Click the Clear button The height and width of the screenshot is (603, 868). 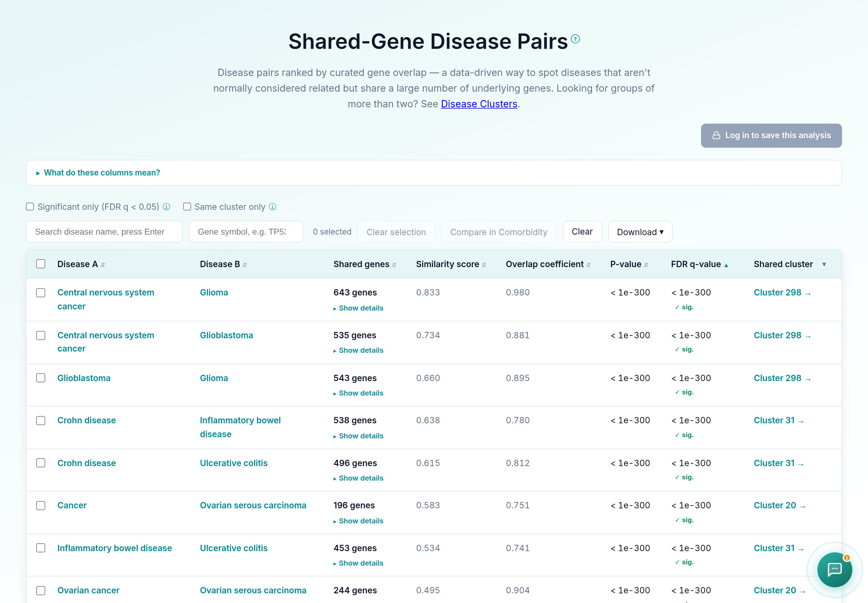(x=582, y=232)
